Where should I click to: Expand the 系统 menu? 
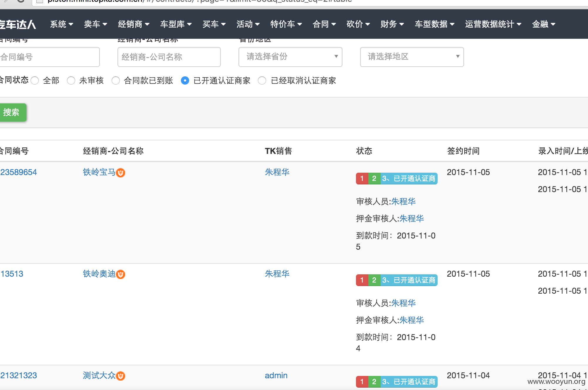pos(61,24)
